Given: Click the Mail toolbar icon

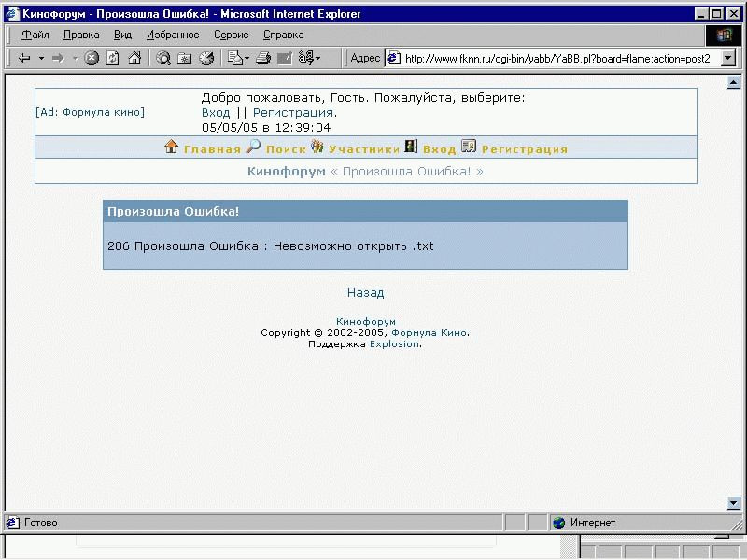Looking at the screenshot, I should [x=238, y=59].
